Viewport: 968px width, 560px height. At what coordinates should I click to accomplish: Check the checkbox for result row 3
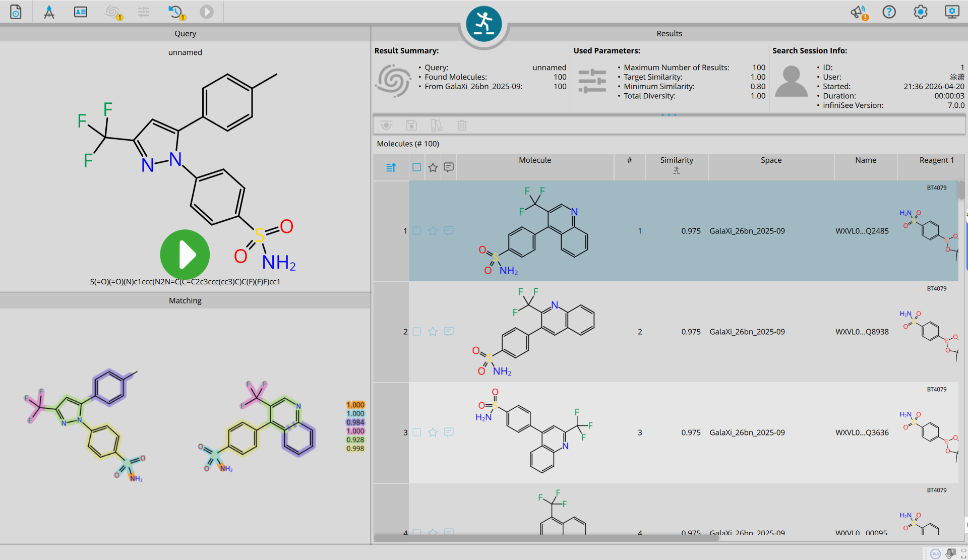[x=416, y=432]
